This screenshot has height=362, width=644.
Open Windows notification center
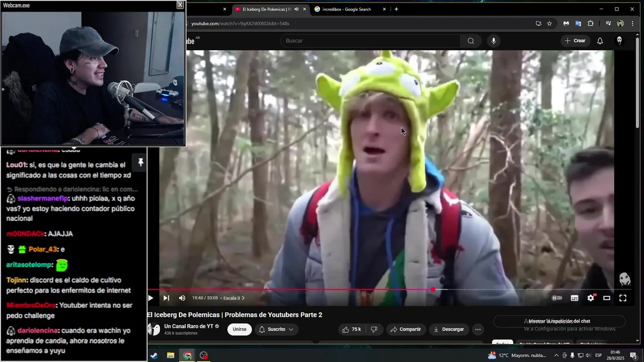tap(633, 355)
